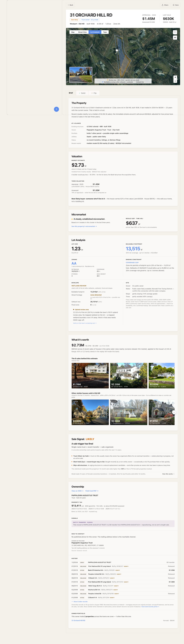Screen dimensions: 184x644
Task: Open the 39 Marion Rd sale photo
Action: coord(90,376)
